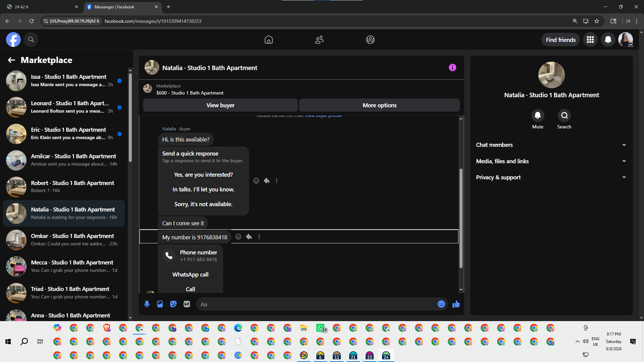
Task: Go to the Home feed icon
Action: 269,40
